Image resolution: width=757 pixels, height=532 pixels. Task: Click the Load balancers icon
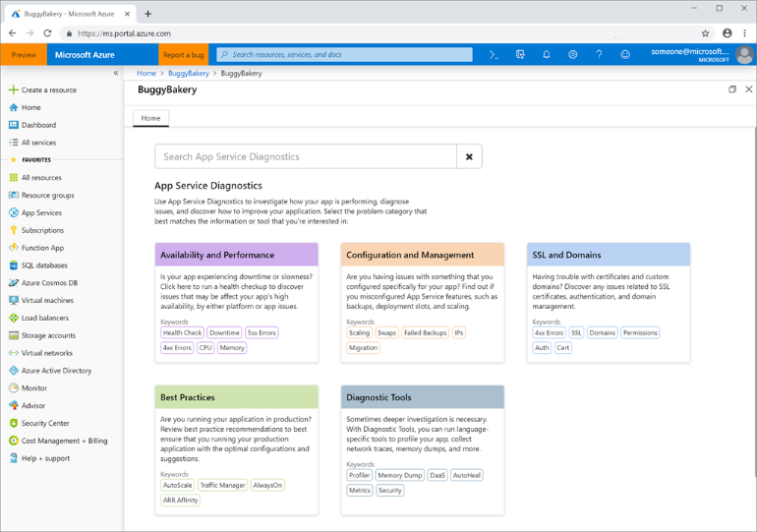click(14, 318)
